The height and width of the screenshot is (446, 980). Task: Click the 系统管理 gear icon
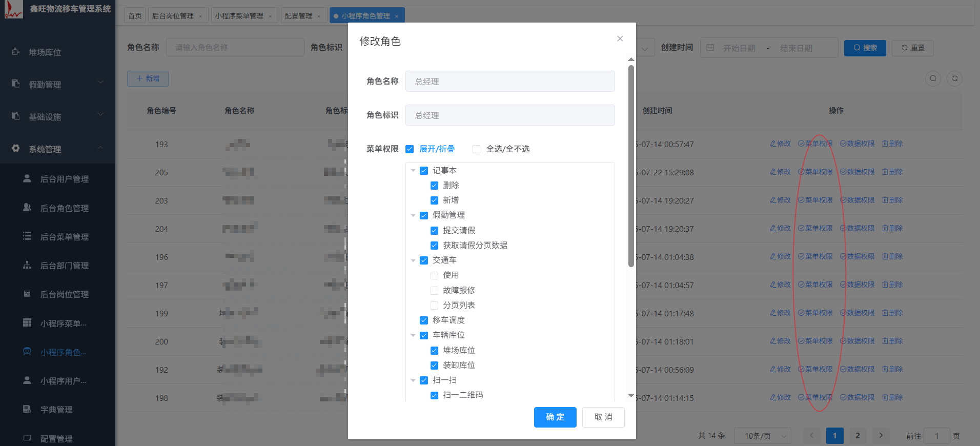click(x=16, y=148)
